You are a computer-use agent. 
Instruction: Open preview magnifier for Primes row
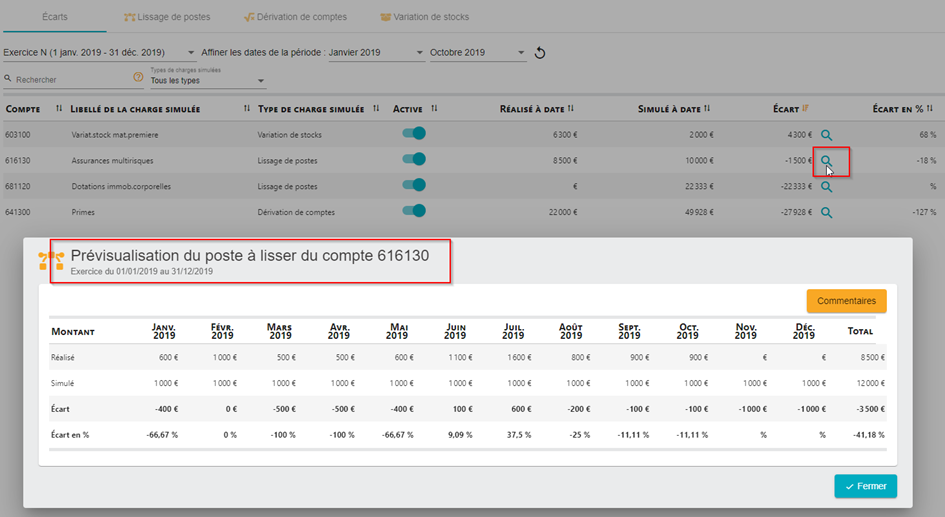pos(826,212)
